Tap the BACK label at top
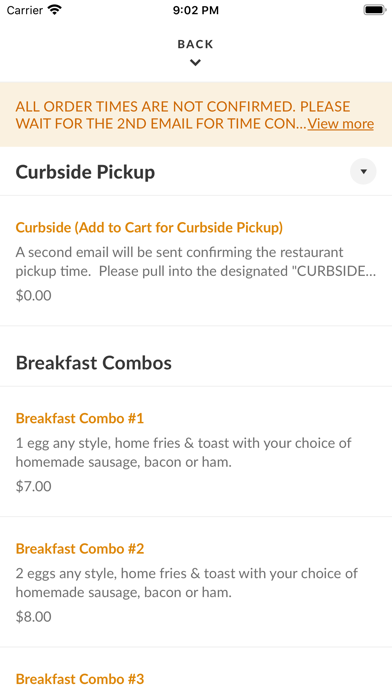The width and height of the screenshot is (392, 696). (x=195, y=44)
